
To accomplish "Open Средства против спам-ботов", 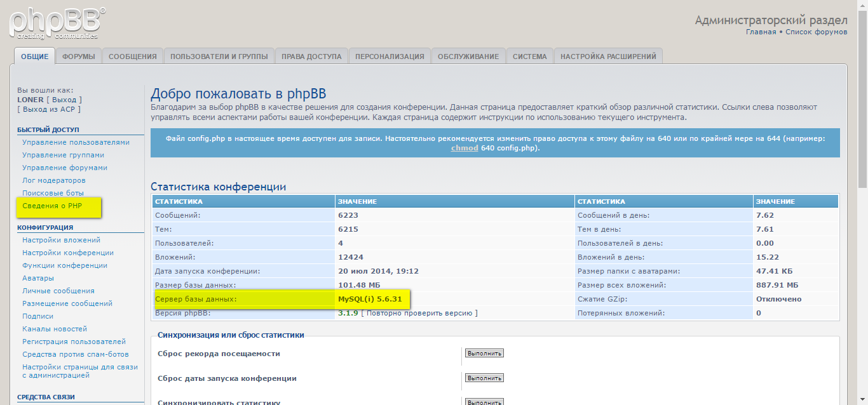I will [x=76, y=354].
